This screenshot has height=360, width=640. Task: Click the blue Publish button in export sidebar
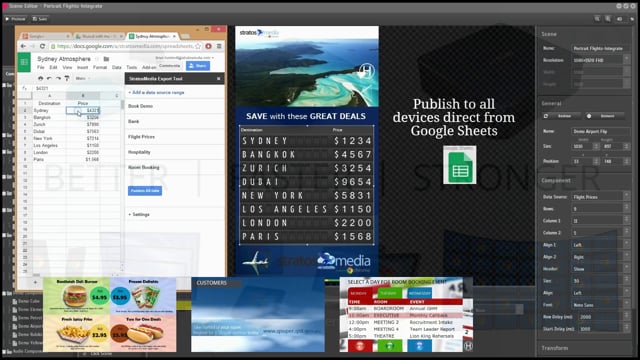(145, 191)
